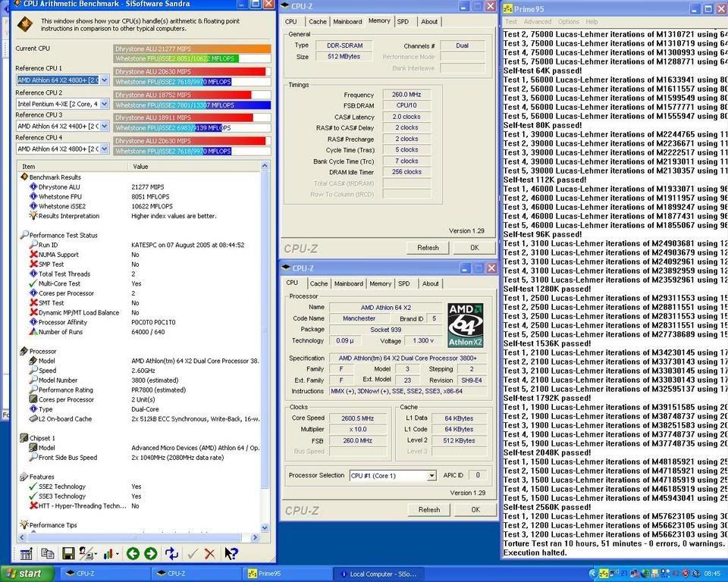Click the Sandra floppy disk save icon

pyautogui.click(x=68, y=553)
